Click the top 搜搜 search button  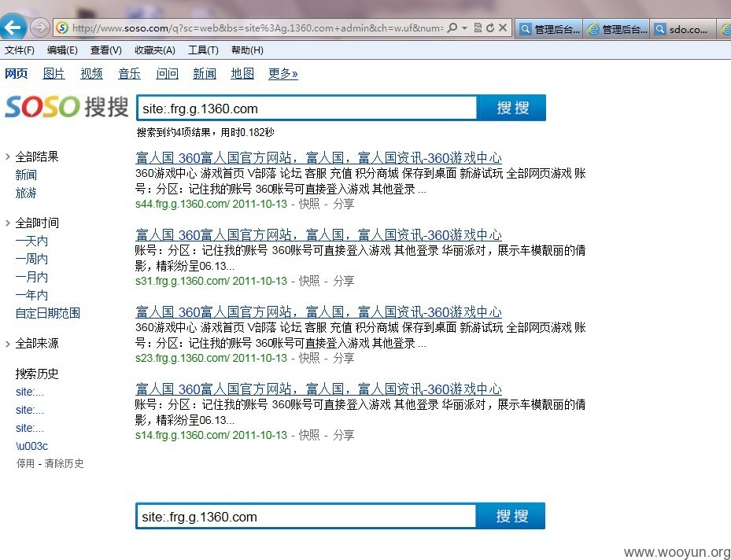[512, 108]
